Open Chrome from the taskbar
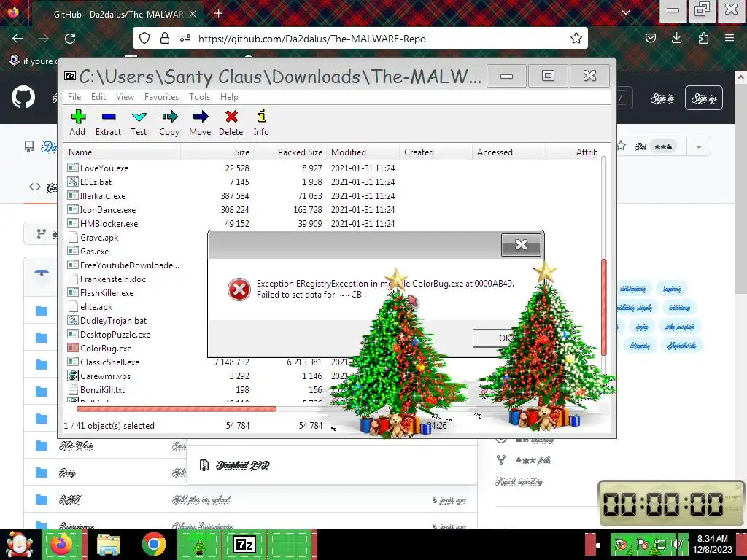The height and width of the screenshot is (560, 747). coord(153,545)
